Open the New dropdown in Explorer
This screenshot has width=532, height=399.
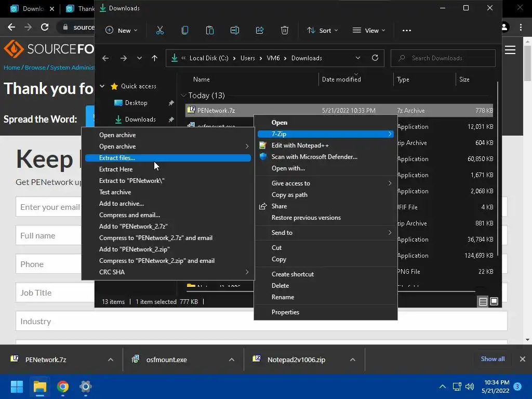point(121,30)
